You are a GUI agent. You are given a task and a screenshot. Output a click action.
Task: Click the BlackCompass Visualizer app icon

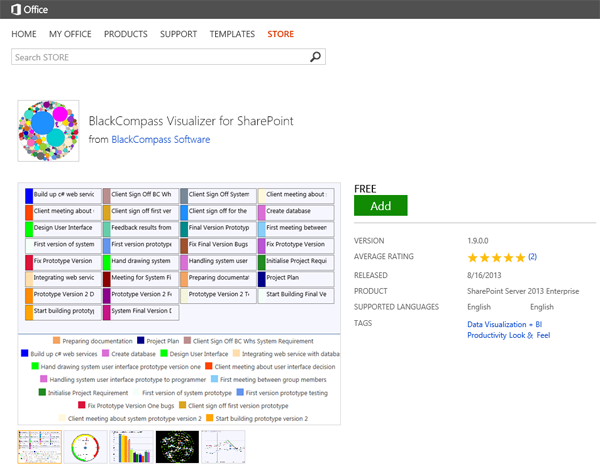48,131
